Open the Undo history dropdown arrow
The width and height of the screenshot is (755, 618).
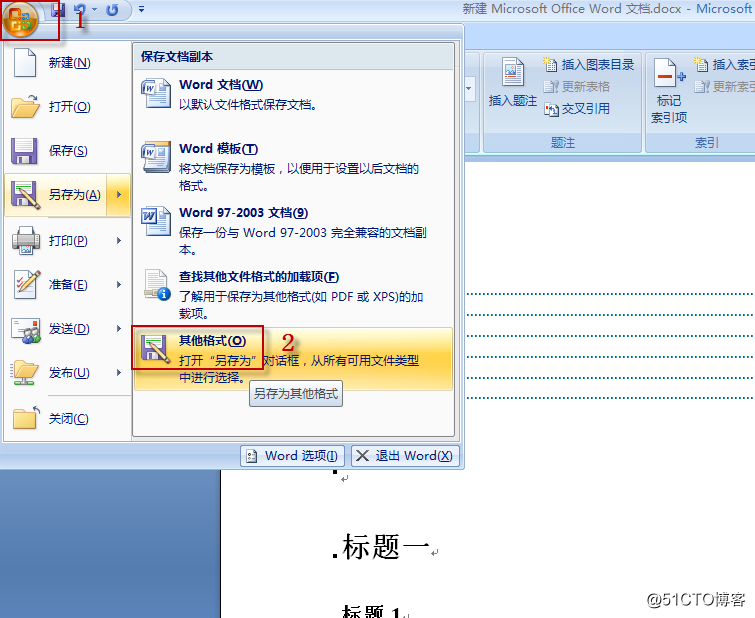94,9
